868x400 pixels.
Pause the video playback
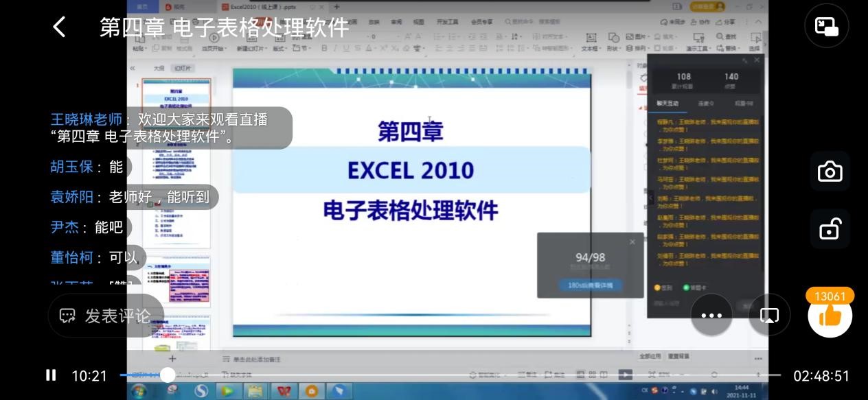[50, 375]
